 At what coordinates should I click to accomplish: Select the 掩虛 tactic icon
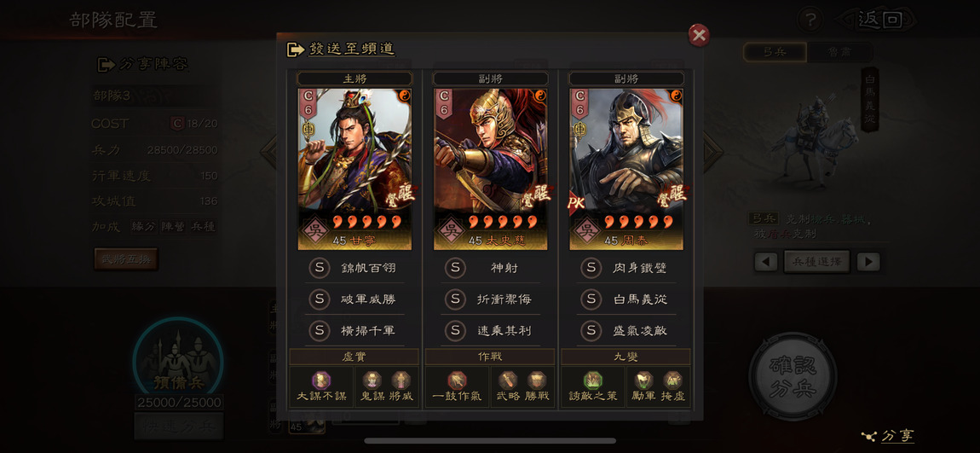(672, 380)
